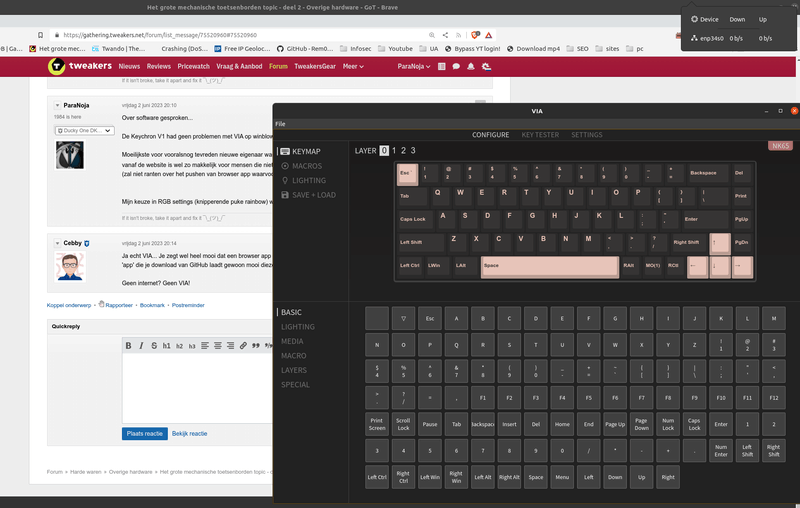Image resolution: width=800 pixels, height=508 pixels.
Task: Select the MO(1) key on the keyboard layout
Action: coord(653,266)
